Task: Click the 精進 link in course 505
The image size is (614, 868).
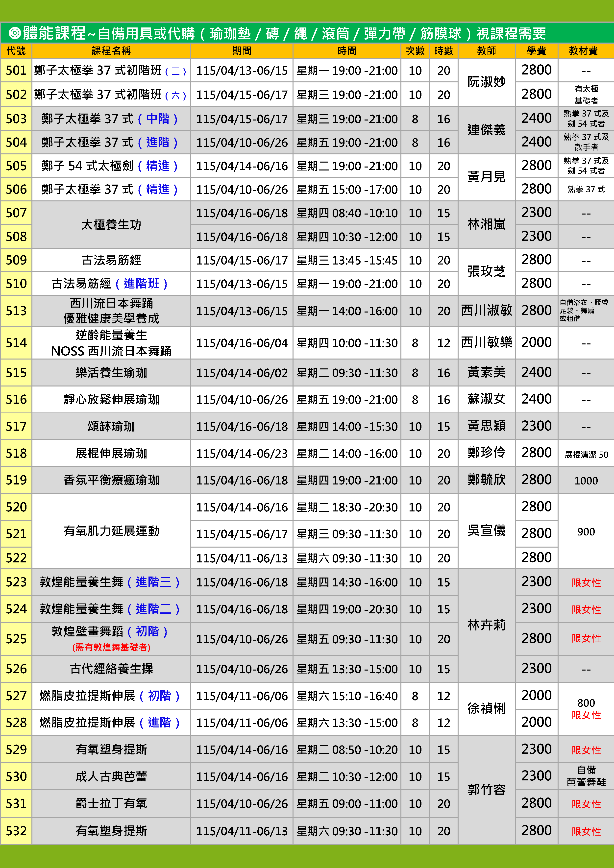Action: 158,166
